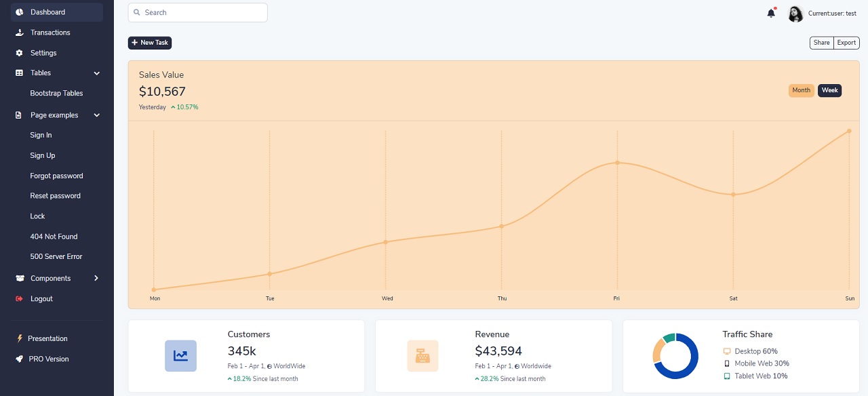Viewport: 868px width, 396px height.
Task: Open the Bootstrap Tables page
Action: click(56, 93)
